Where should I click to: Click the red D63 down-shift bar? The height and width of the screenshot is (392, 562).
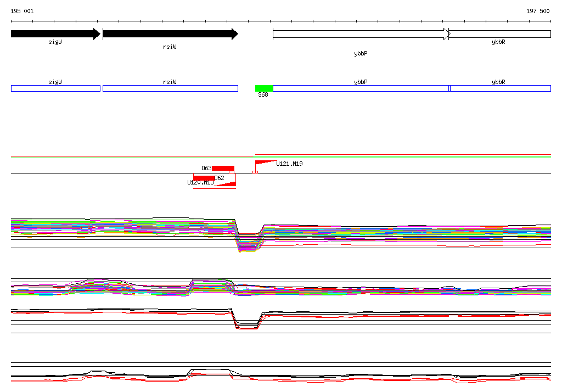[223, 169]
